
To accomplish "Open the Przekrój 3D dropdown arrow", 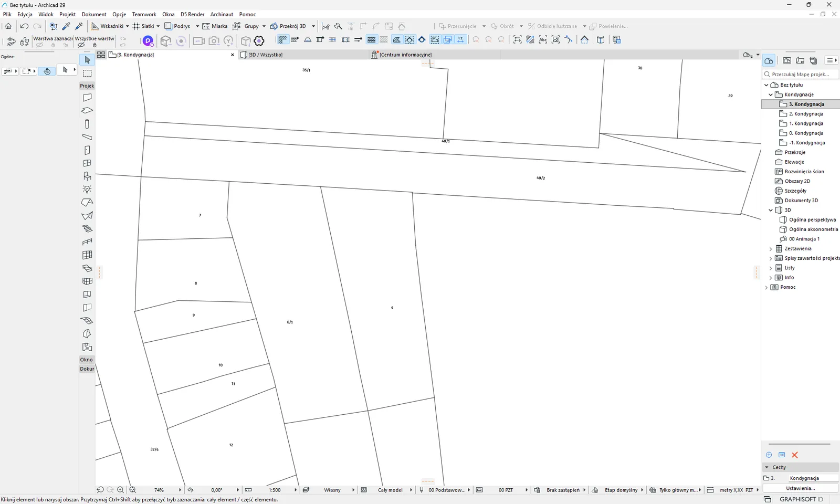I will pyautogui.click(x=313, y=26).
